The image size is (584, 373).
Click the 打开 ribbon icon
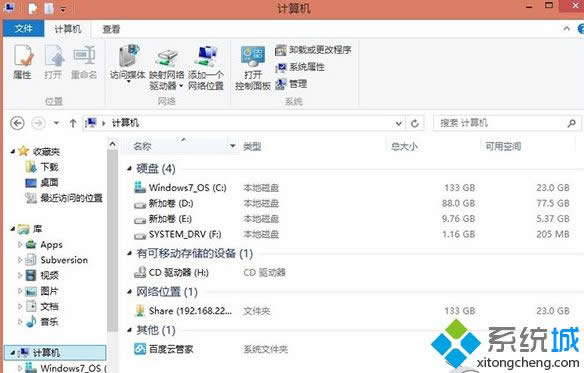click(53, 62)
